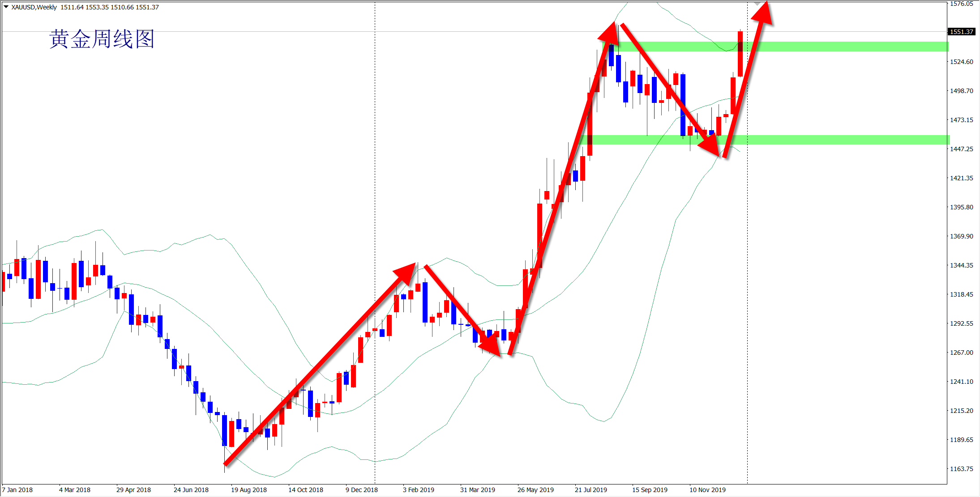
Task: Click the 1292.55 price axis label
Action: point(962,323)
